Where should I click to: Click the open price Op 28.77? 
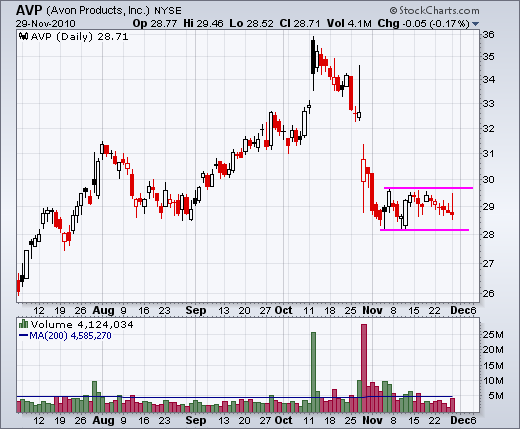pyautogui.click(x=155, y=24)
